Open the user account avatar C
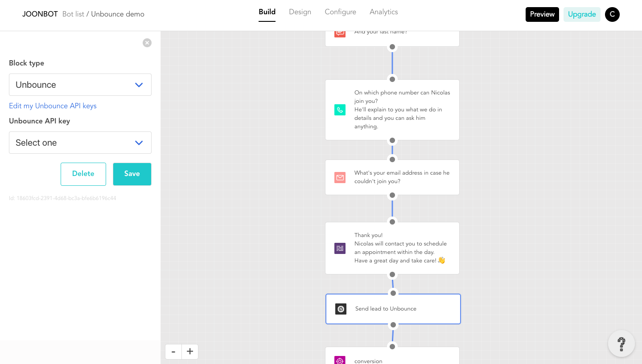This screenshot has width=642, height=364. (x=612, y=14)
